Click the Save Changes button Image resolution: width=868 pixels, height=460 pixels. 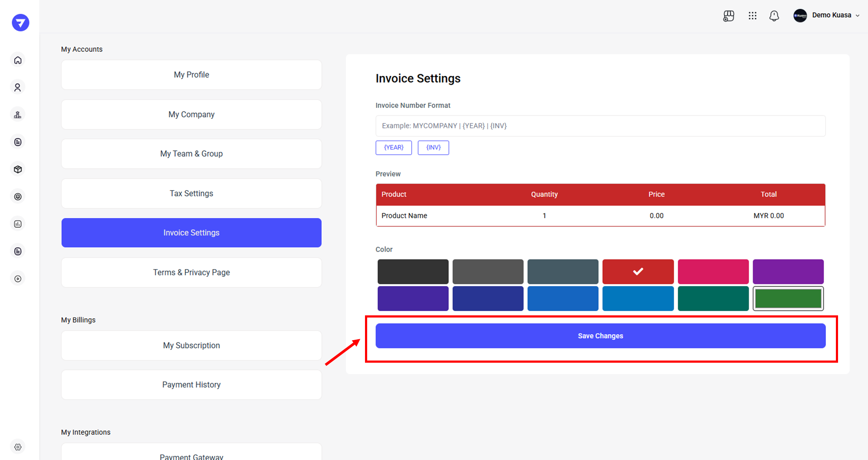pos(600,336)
